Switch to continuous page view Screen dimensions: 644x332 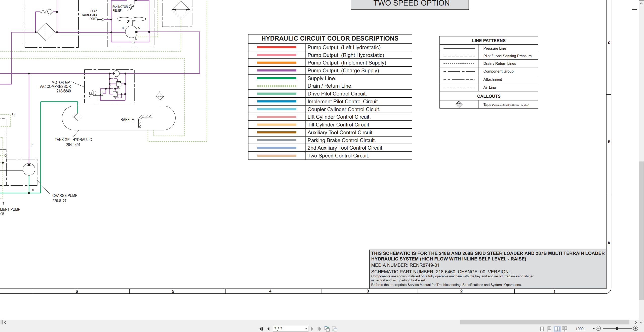tap(549, 329)
